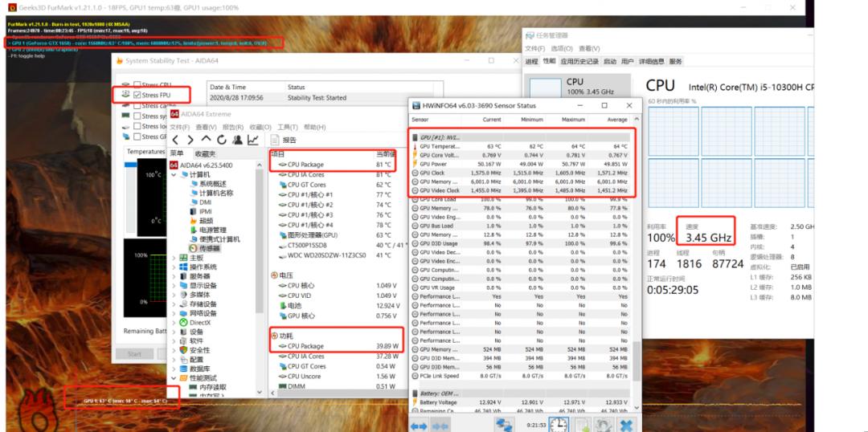Expand the 主板 tree node

click(x=174, y=258)
